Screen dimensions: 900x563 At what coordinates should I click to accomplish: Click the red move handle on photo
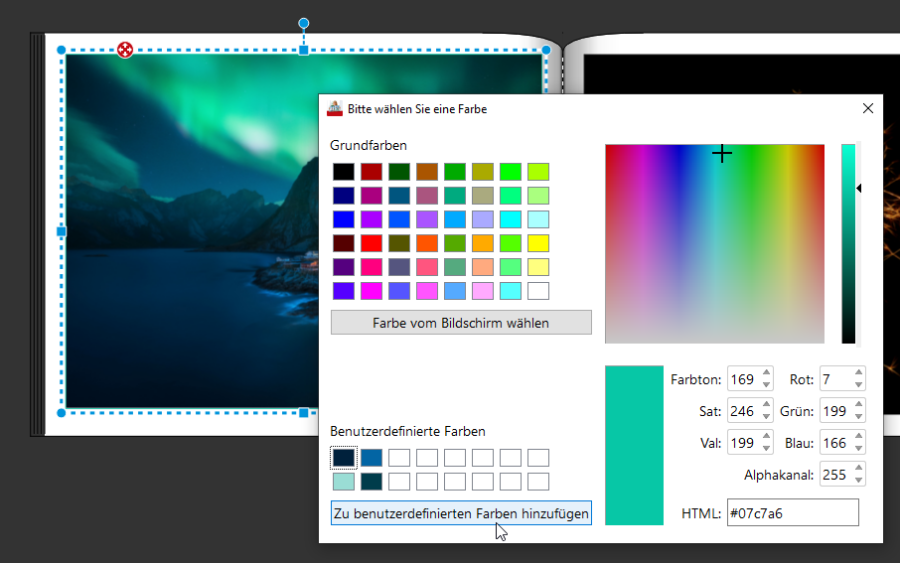125,50
